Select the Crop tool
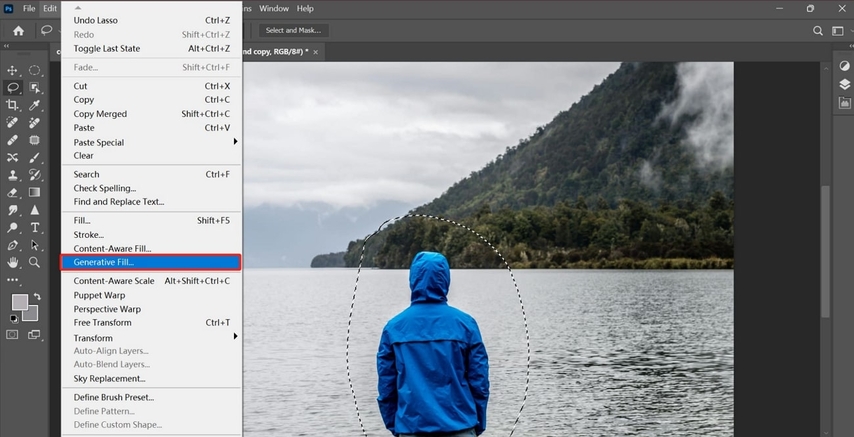This screenshot has height=437, width=854. [13, 105]
